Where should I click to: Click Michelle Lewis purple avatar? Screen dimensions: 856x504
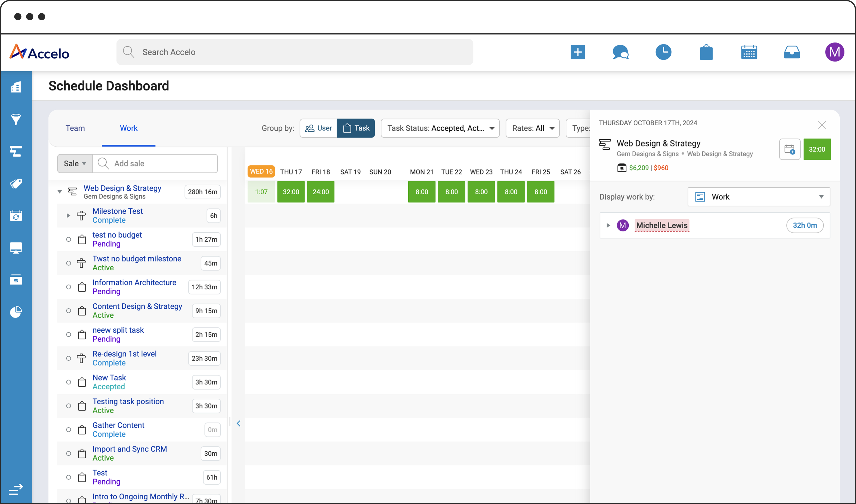click(x=623, y=225)
